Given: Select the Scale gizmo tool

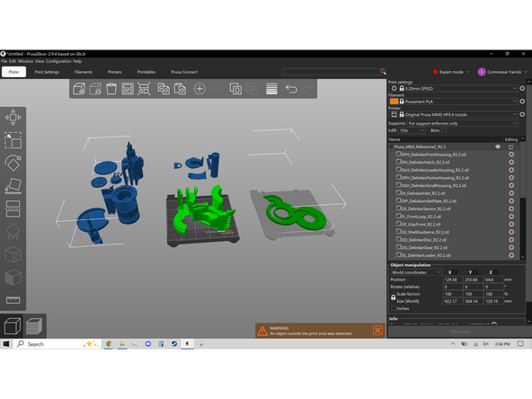Looking at the screenshot, I should 13,140.
